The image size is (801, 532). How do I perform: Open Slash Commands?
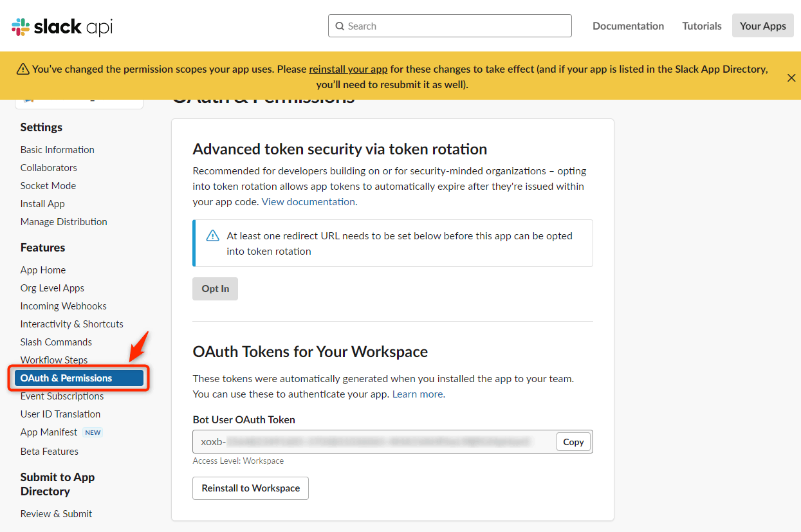(x=56, y=342)
